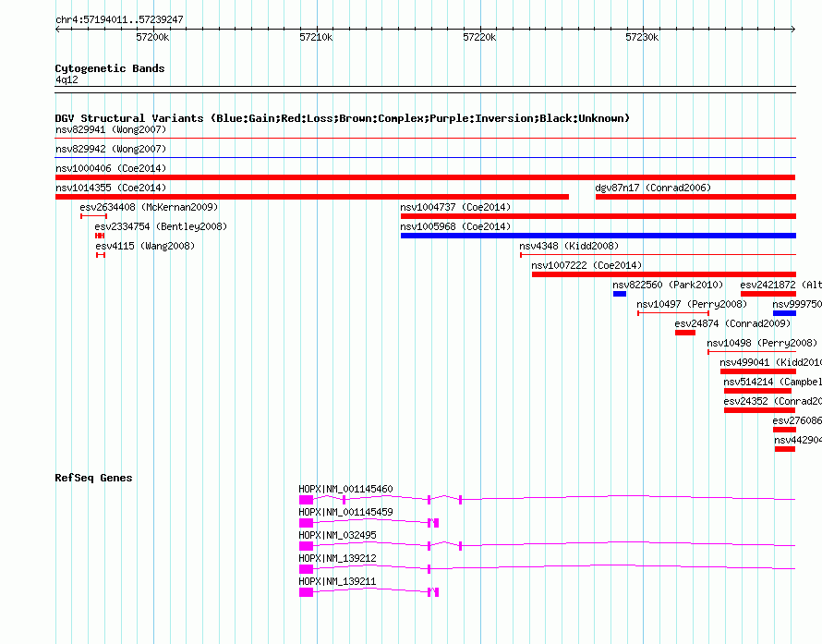822x644 pixels.
Task: Select nsv1007222 (Coe2014) variant label
Action: (586, 265)
